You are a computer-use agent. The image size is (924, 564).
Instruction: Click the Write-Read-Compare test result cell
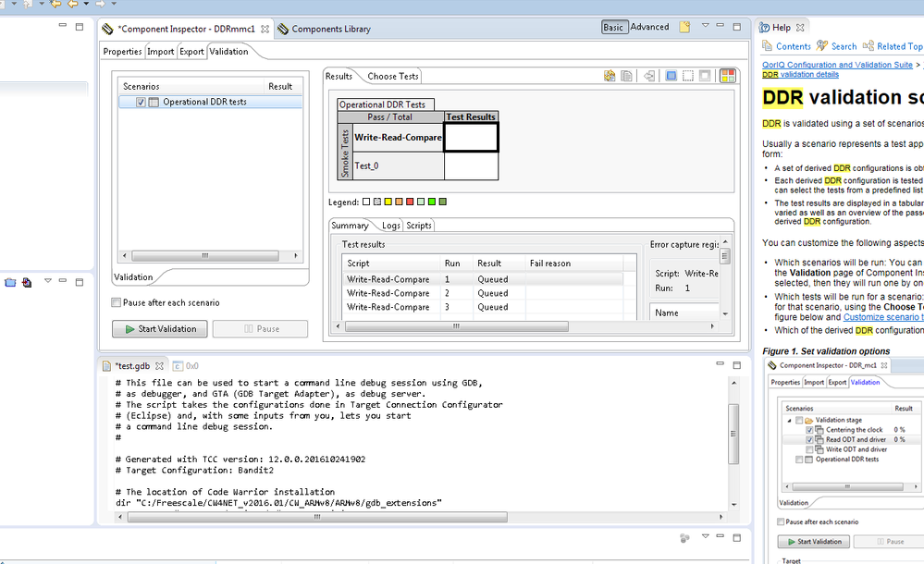click(472, 138)
